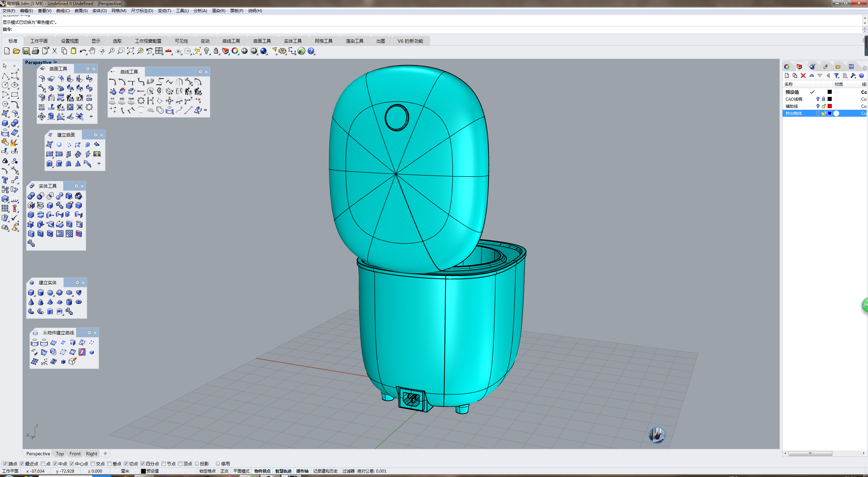
Task: Toggle the lock on CAD线稿 layer
Action: click(x=823, y=99)
